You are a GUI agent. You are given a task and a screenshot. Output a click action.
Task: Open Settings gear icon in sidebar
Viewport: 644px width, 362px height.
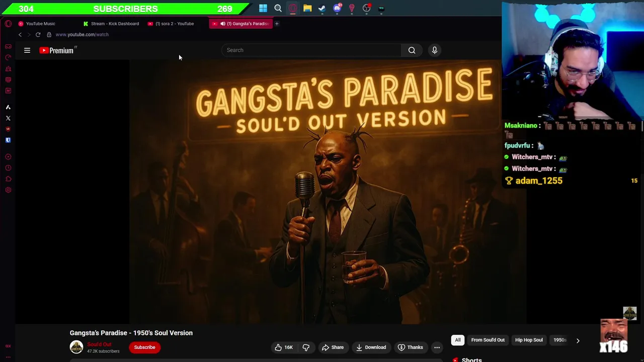8,190
